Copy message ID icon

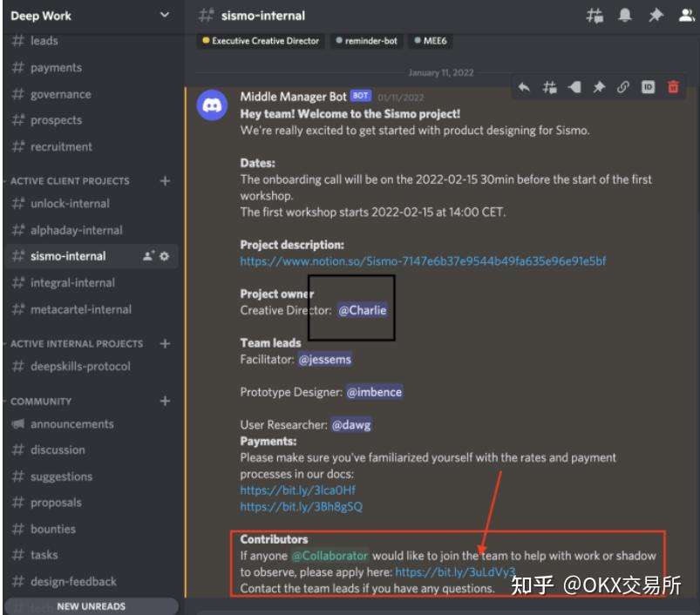[x=648, y=87]
